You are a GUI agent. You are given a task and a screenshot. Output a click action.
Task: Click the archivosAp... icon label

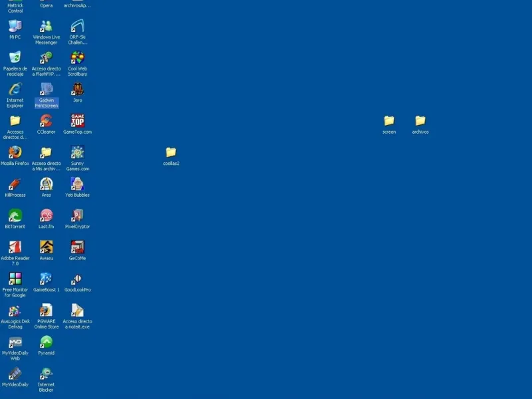pos(77,5)
